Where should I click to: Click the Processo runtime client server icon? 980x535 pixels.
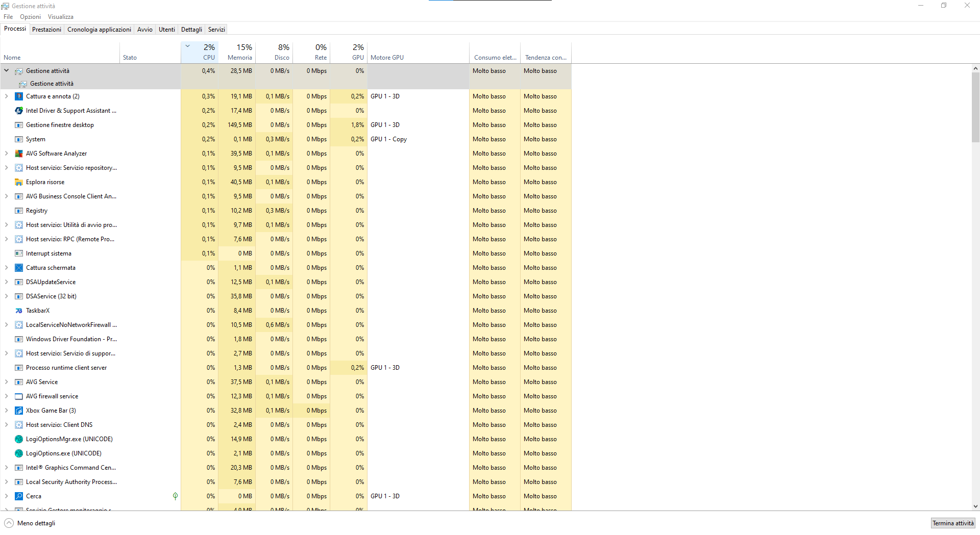(19, 368)
